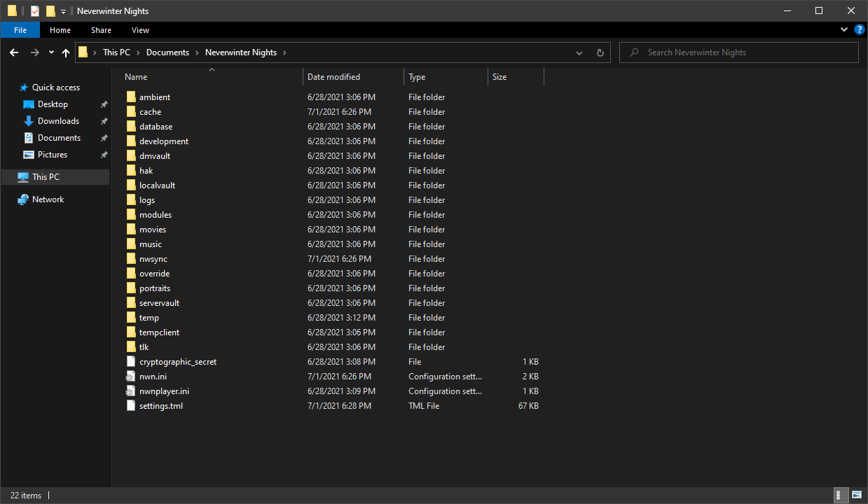Viewport: 868px width, 504px height.
Task: Unpin Downloads via its pin icon
Action: (x=104, y=121)
